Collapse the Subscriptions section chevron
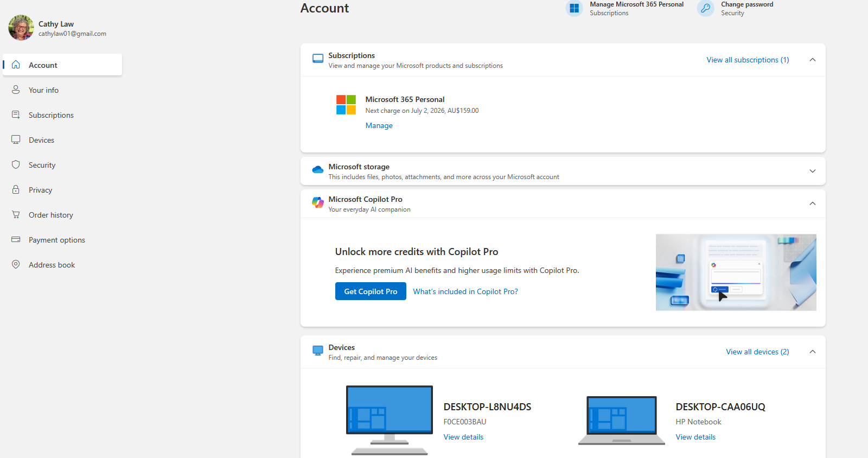Image resolution: width=868 pixels, height=458 pixels. pyautogui.click(x=813, y=60)
